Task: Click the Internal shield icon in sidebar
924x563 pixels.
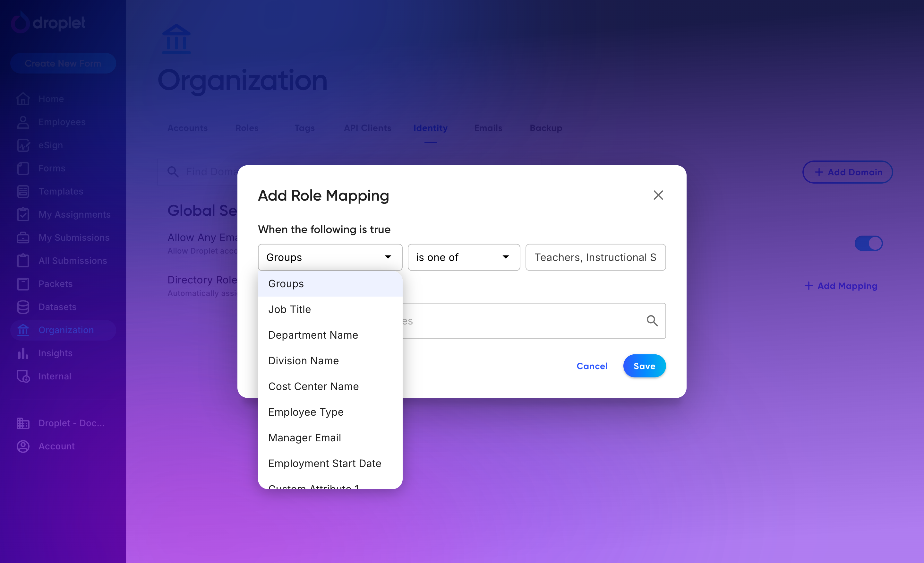Action: 23,376
